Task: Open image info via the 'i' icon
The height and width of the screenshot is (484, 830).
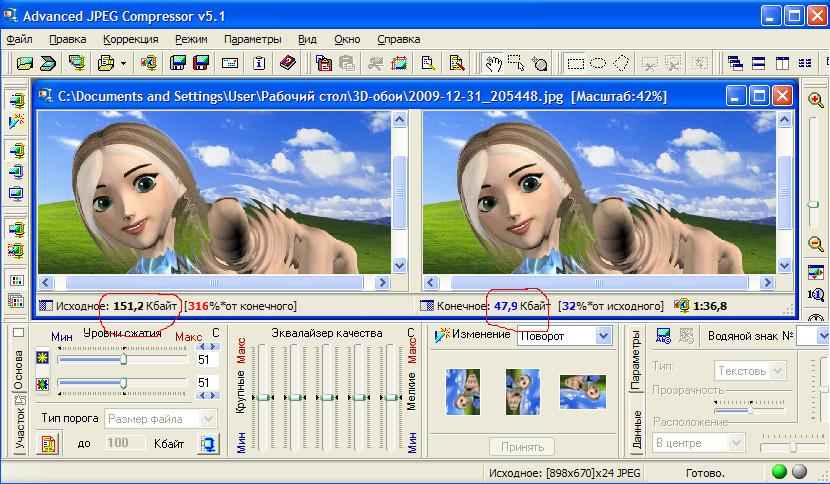Action: (259, 64)
